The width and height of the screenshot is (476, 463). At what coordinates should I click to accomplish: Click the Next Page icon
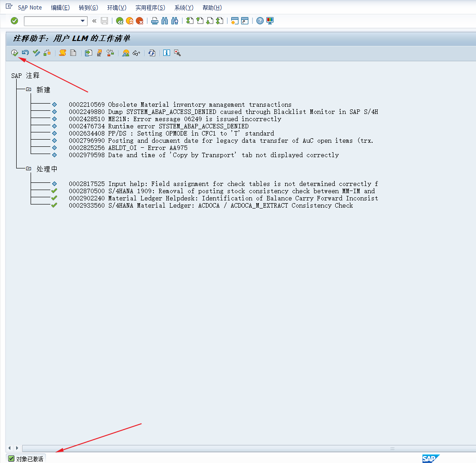210,21
